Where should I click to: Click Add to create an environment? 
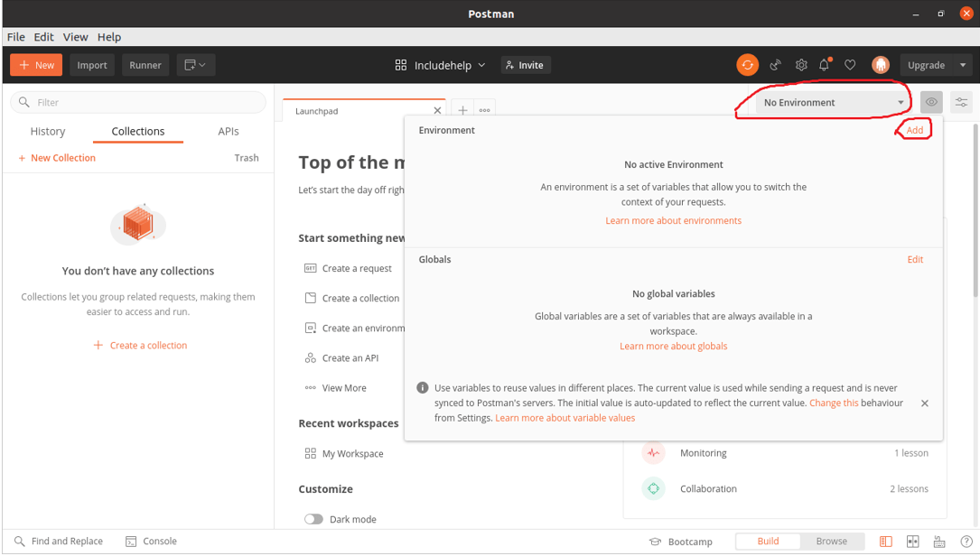click(913, 129)
